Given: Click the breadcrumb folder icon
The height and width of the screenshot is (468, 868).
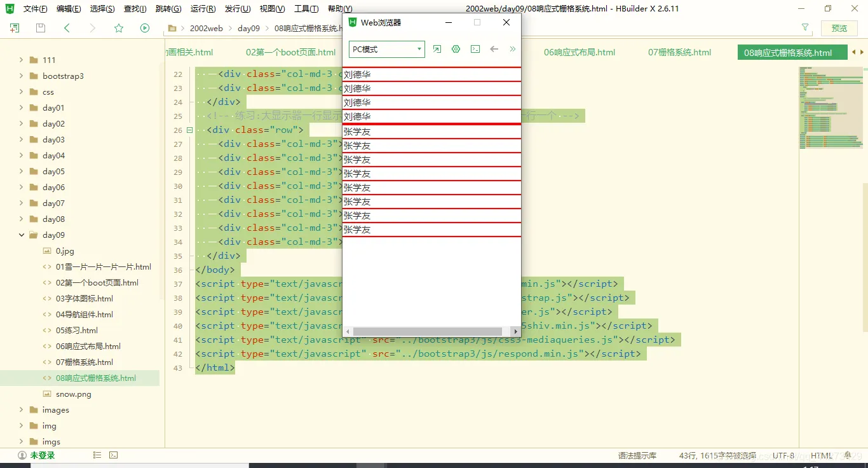Looking at the screenshot, I should click(x=172, y=28).
